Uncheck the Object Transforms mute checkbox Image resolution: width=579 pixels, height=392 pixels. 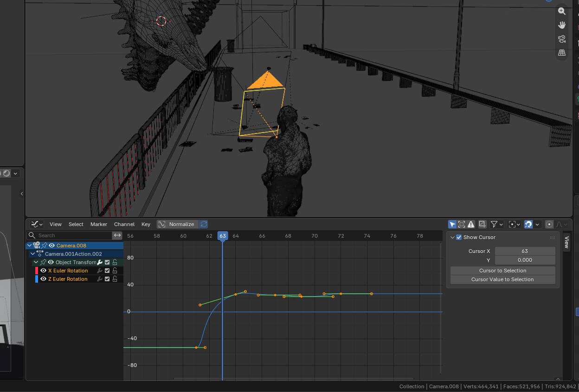pyautogui.click(x=107, y=262)
